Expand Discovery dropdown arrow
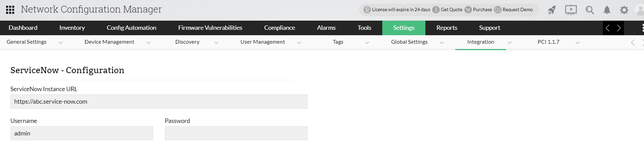644x150 pixels. click(x=216, y=43)
